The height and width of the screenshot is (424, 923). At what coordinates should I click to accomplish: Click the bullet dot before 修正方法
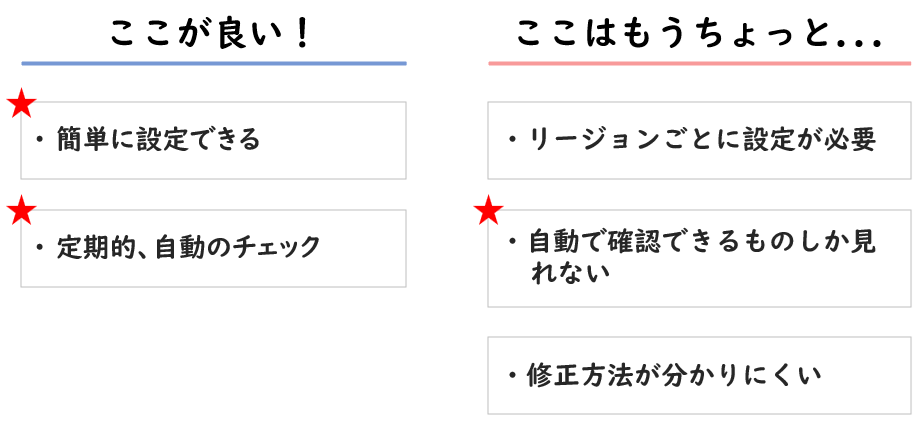pyautogui.click(x=513, y=375)
